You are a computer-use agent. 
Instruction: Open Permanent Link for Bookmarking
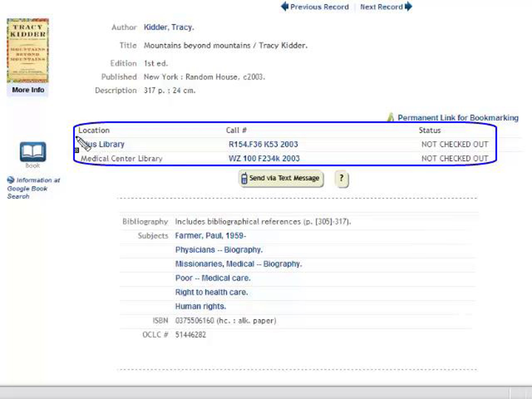458,118
